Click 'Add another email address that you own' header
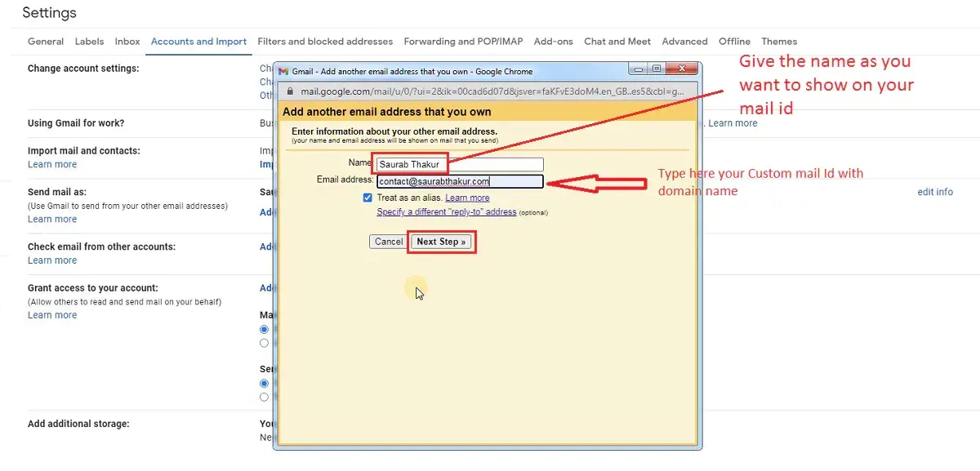Screen dimensions: 980x471 point(387,112)
